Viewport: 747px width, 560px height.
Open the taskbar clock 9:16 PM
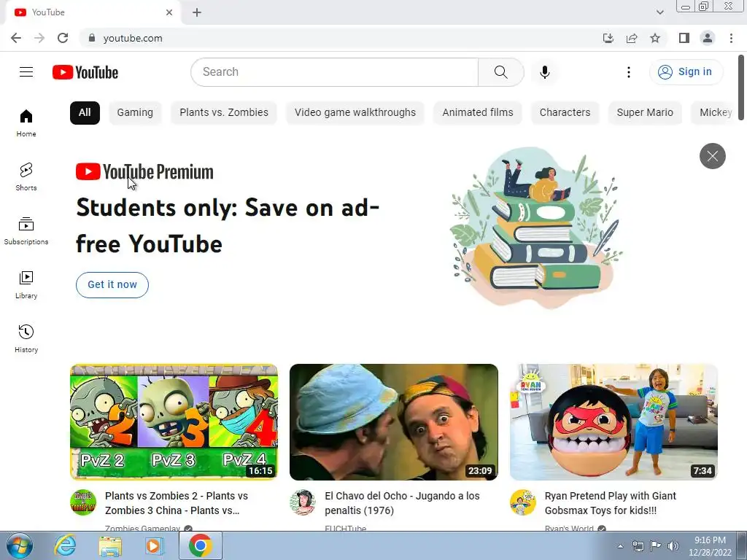coord(710,546)
